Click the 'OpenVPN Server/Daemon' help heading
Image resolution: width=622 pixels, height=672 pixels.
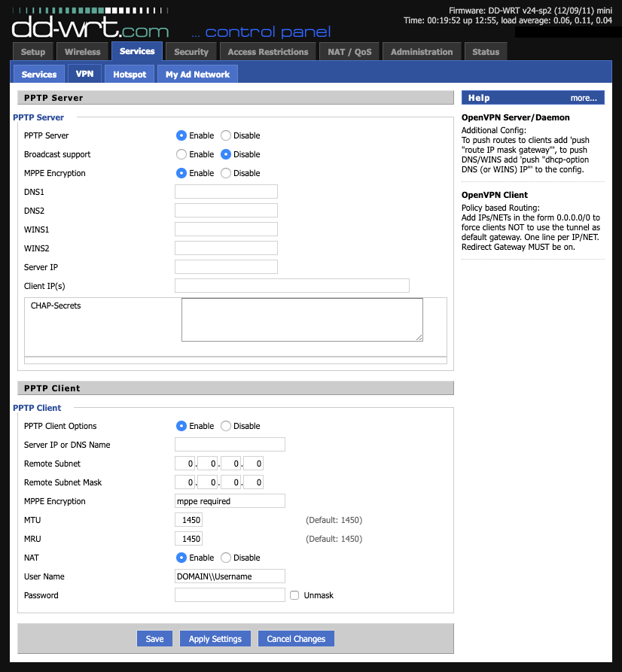516,117
